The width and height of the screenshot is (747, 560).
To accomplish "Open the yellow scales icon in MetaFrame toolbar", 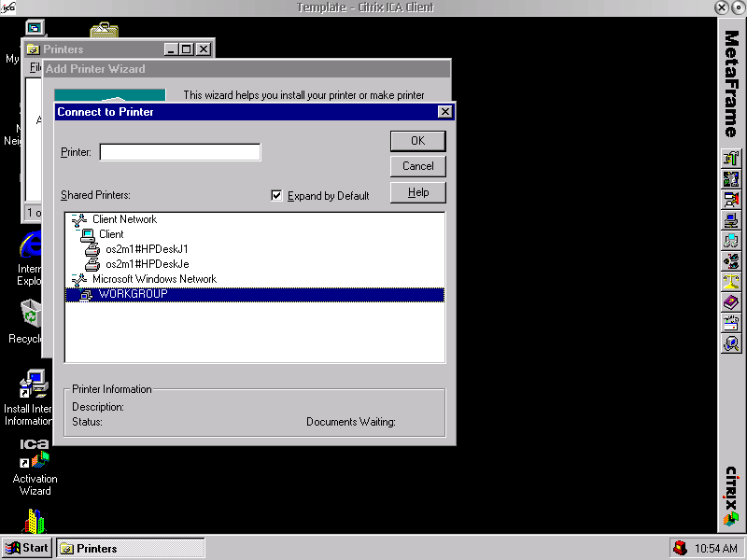I will pyautogui.click(x=731, y=282).
